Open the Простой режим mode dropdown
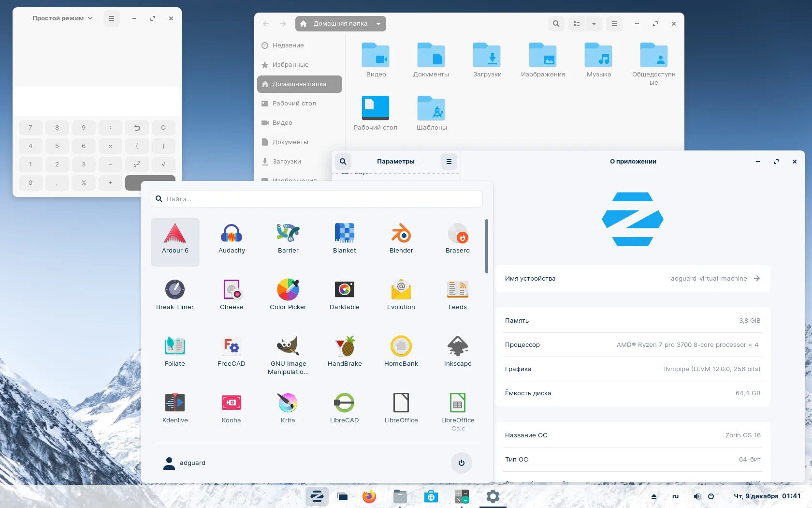The width and height of the screenshot is (812, 508). pyautogui.click(x=61, y=18)
